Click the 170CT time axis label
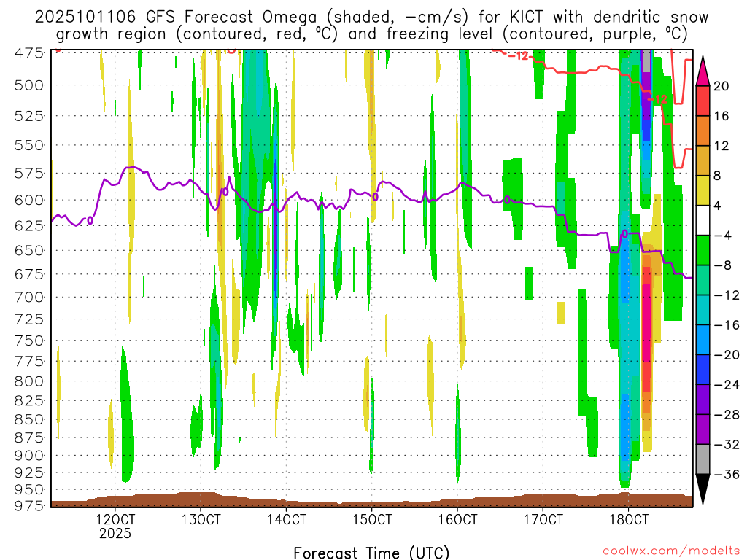The width and height of the screenshot is (747, 560). [x=543, y=518]
